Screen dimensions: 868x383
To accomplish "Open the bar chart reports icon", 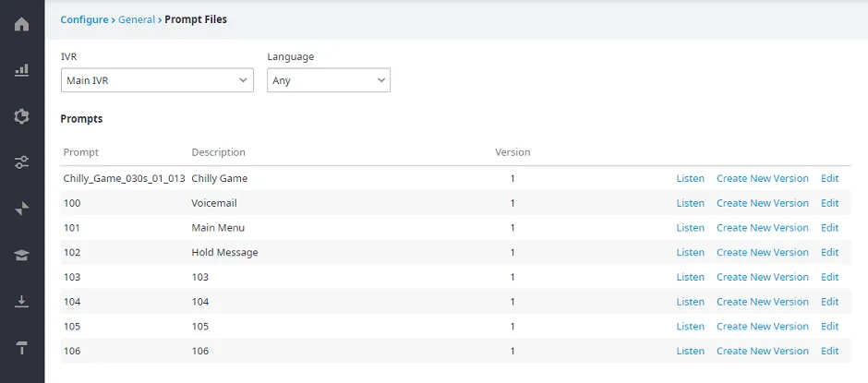I will click(x=21, y=70).
